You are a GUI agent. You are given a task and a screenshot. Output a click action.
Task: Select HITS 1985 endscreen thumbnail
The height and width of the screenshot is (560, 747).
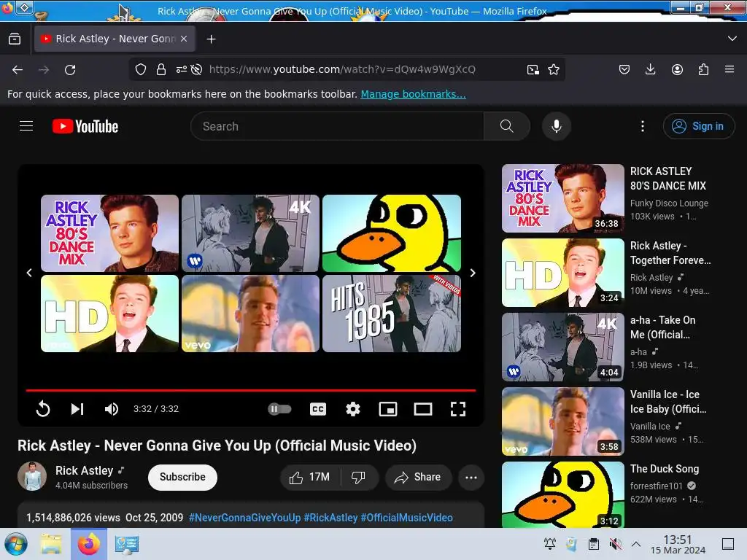point(392,314)
